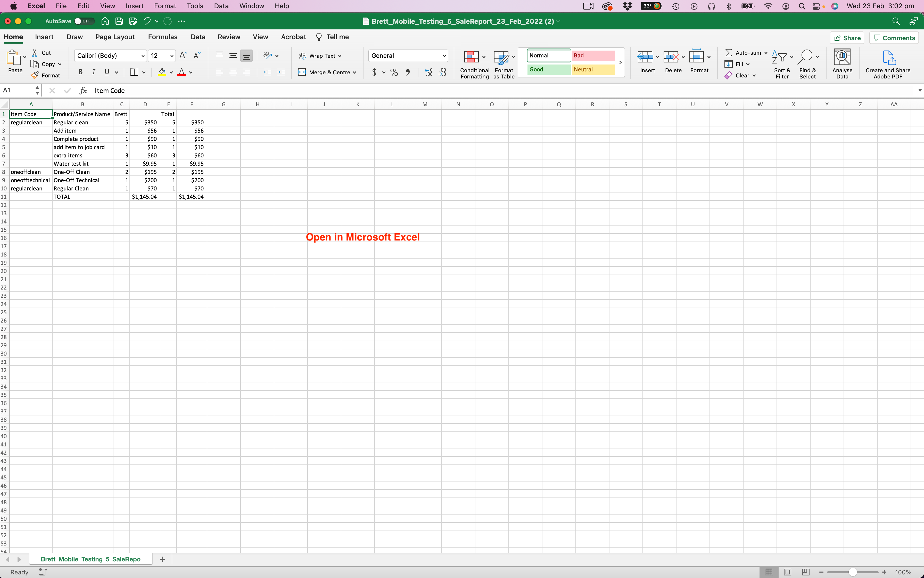Image resolution: width=924 pixels, height=578 pixels.
Task: Open the File menu in menu bar
Action: [61, 6]
